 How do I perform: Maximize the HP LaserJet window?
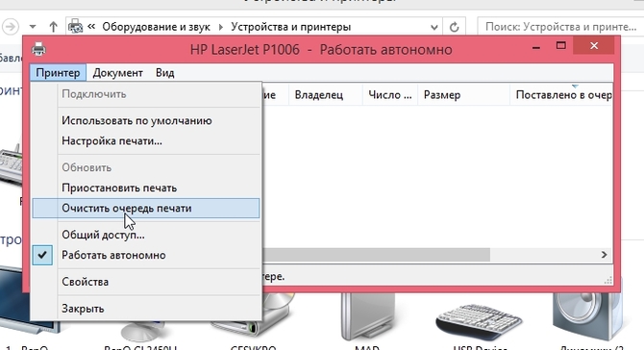(x=561, y=46)
